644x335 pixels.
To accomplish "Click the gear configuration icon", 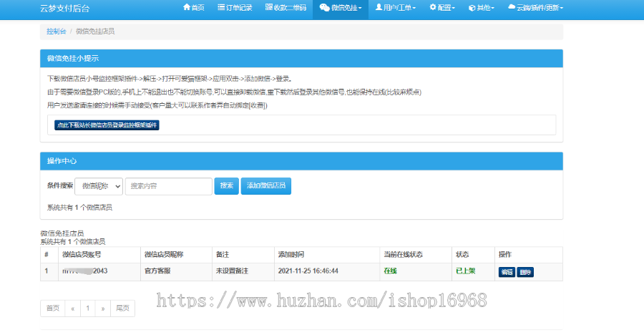I will (433, 7).
